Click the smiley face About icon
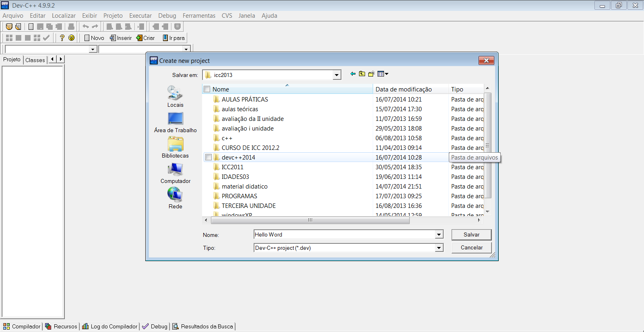 (x=71, y=38)
